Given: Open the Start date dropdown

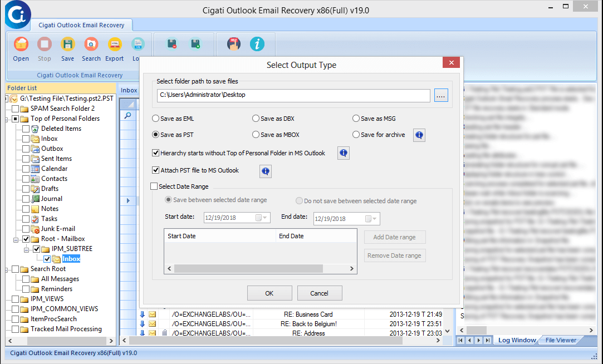Looking at the screenshot, I should pos(264,218).
